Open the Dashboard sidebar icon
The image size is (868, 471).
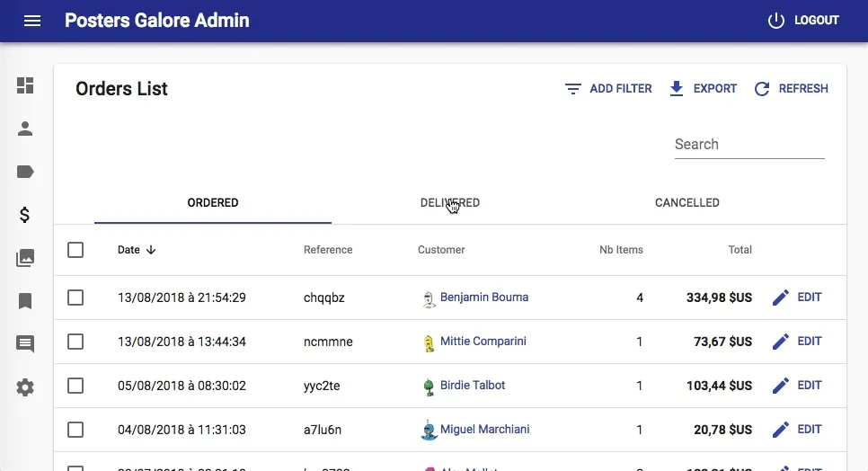tap(25, 85)
